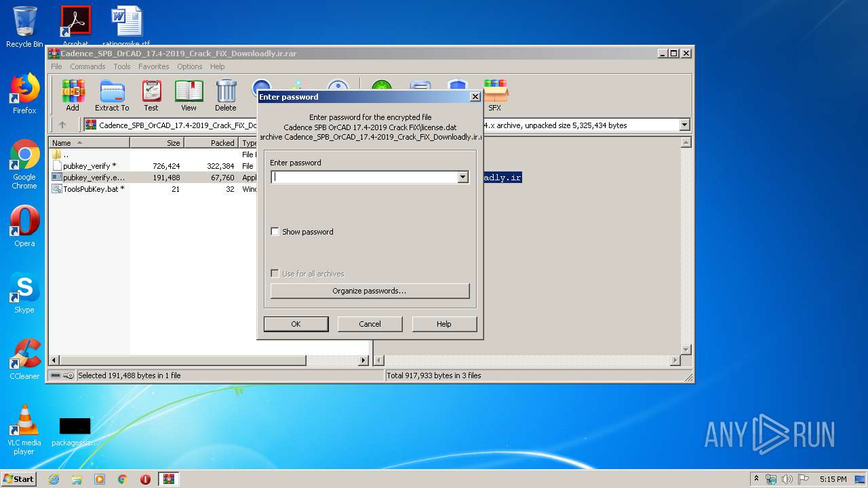Sort file list by Name column
Screen dimensions: 868x488
(90, 143)
